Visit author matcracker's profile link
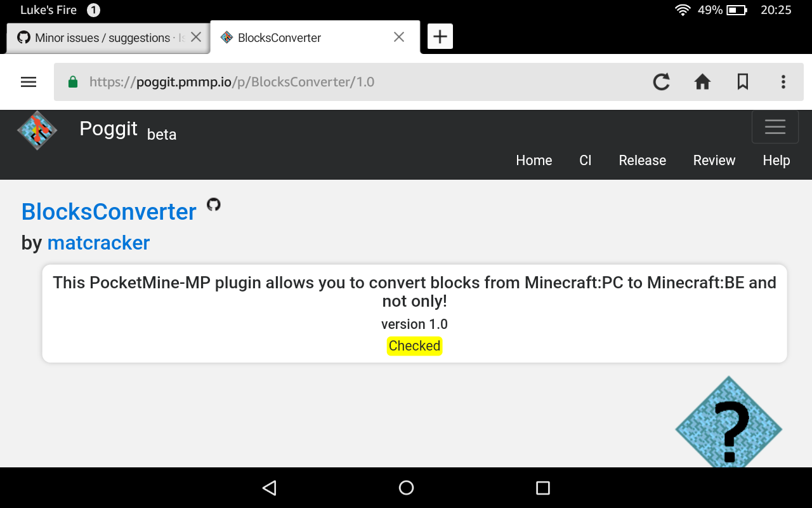 [x=98, y=243]
